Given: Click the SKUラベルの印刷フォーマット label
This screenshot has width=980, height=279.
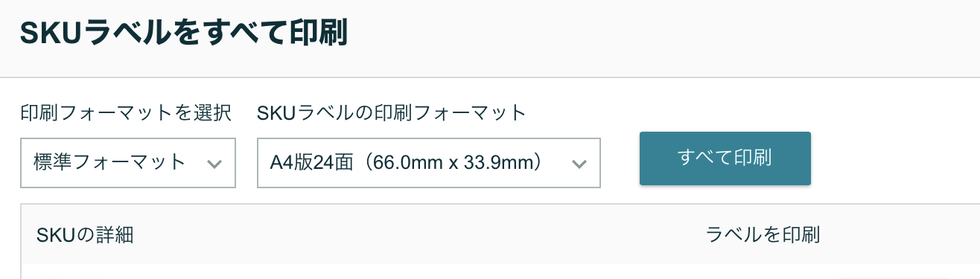Looking at the screenshot, I should pyautogui.click(x=392, y=113).
